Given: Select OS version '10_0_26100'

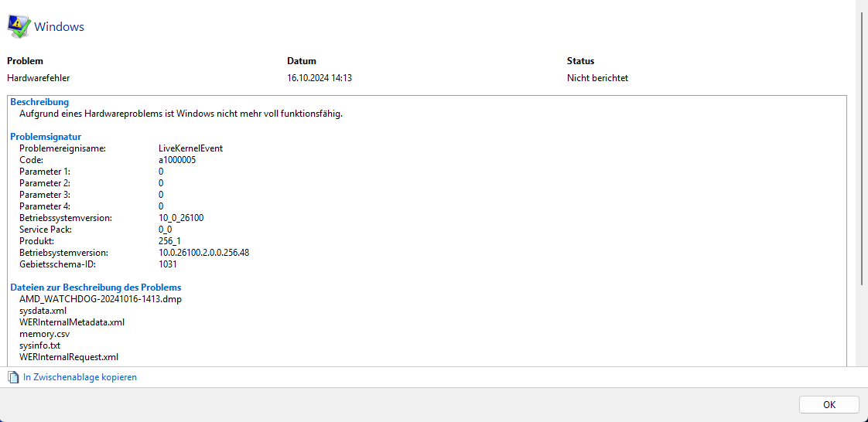Looking at the screenshot, I should point(181,218).
